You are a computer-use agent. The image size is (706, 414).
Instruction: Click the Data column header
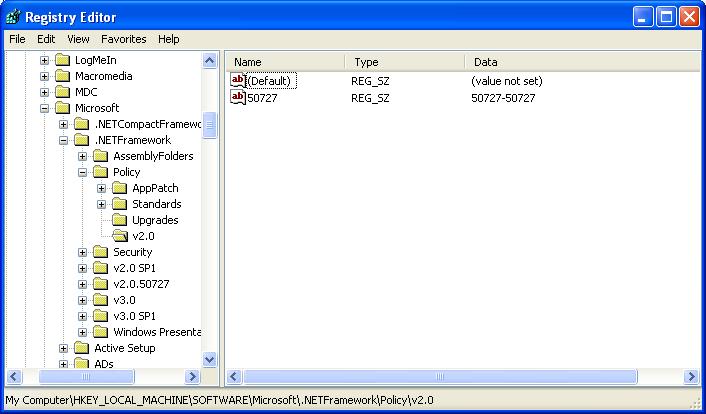point(583,62)
